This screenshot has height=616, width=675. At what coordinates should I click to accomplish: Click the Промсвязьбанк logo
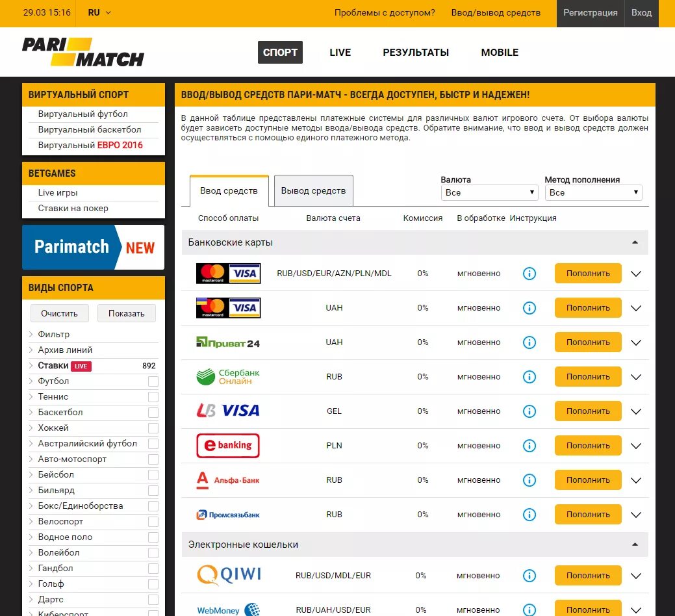228,515
